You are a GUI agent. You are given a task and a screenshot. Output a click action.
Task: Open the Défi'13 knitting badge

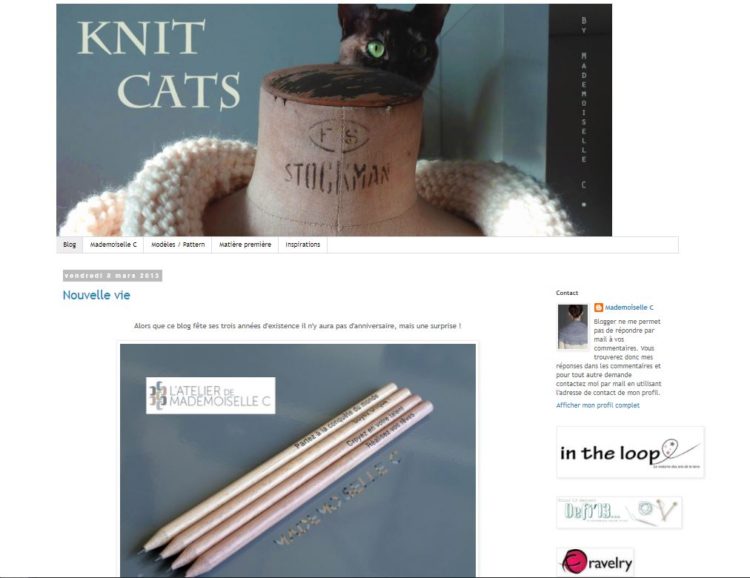tap(619, 512)
